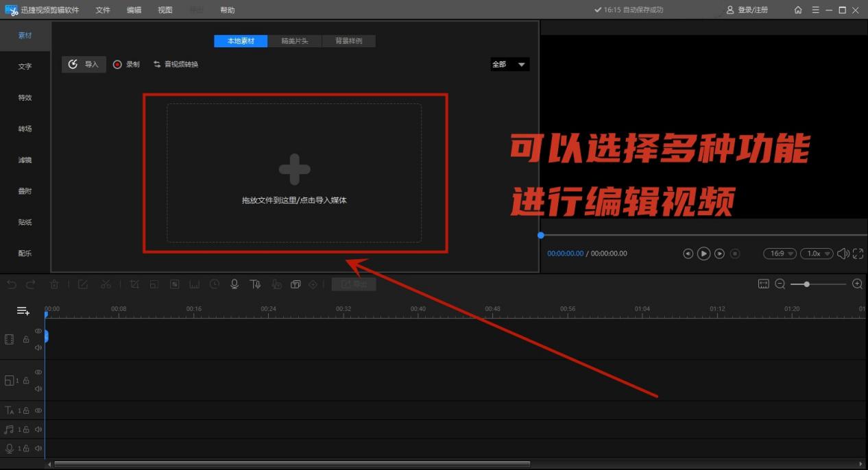Click the big plus to import media
The image size is (868, 470).
(294, 169)
